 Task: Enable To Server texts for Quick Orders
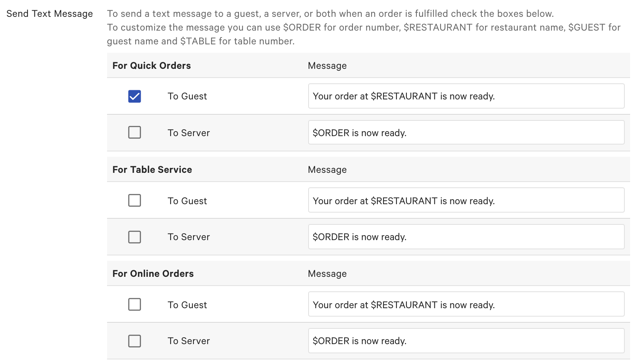(134, 132)
